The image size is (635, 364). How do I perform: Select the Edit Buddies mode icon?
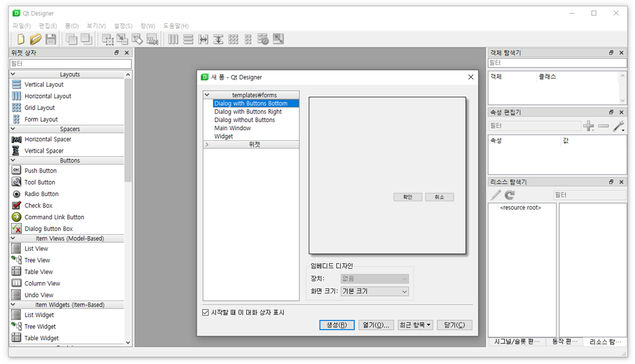pos(137,39)
